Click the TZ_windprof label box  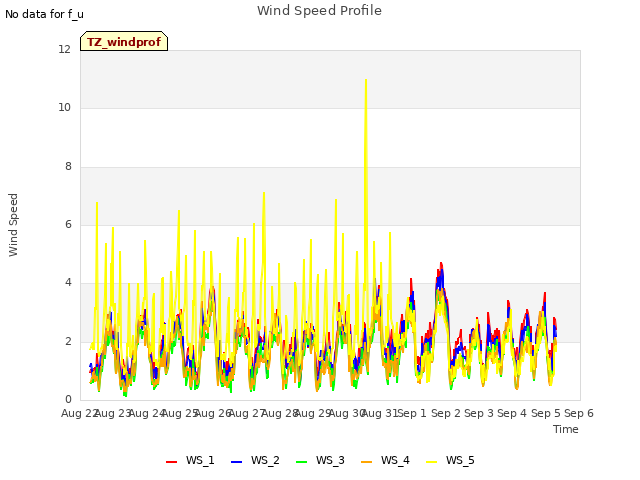[x=124, y=41]
